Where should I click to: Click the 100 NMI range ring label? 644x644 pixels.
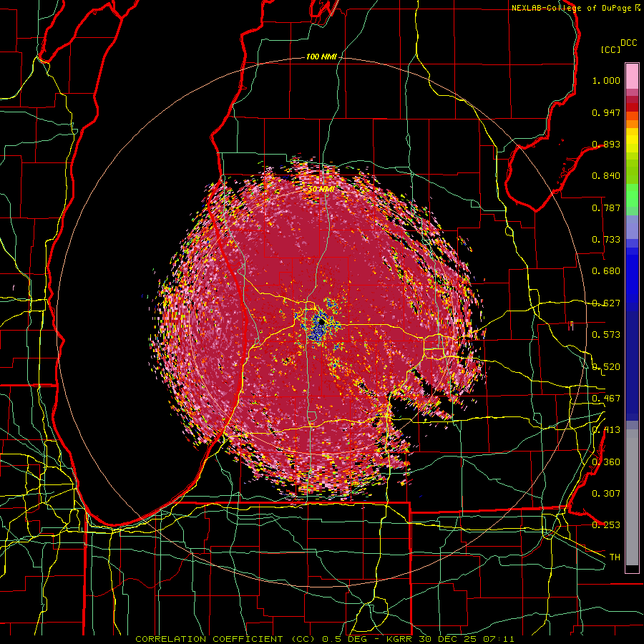321,57
